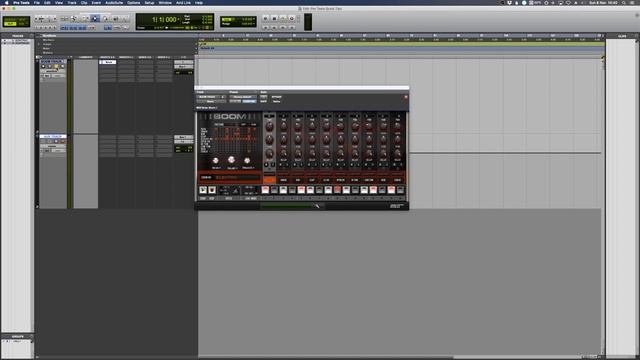Toggle step 13 in Boom sequencer
The height and width of the screenshot is (360, 640).
coord(373,190)
